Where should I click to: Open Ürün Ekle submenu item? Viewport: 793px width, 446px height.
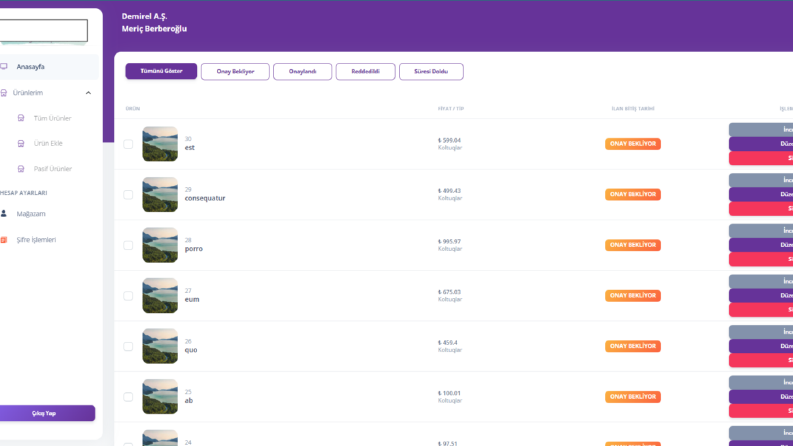[48, 144]
